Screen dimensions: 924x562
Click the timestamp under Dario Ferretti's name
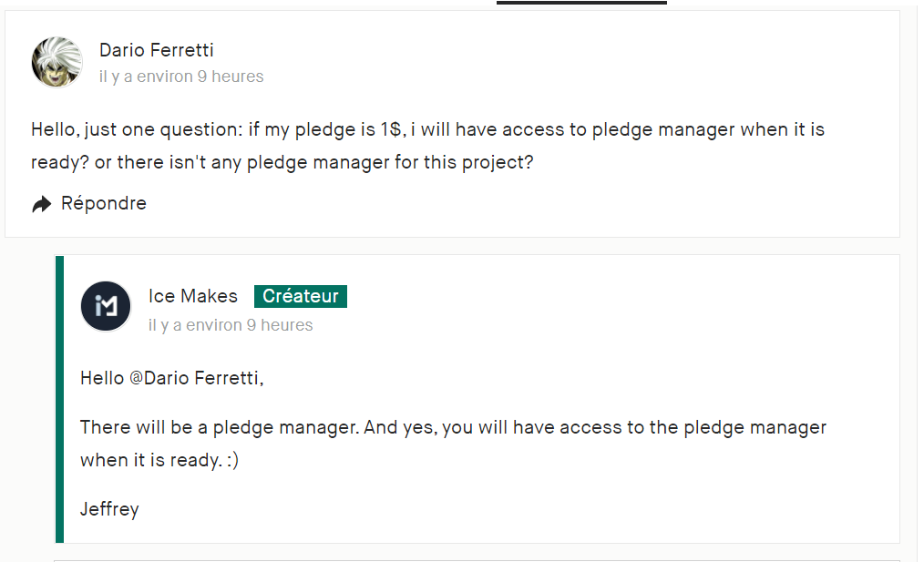click(181, 77)
